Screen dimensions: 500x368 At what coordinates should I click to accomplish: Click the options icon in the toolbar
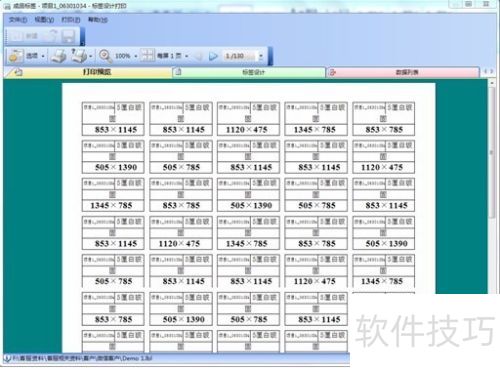[x=16, y=56]
